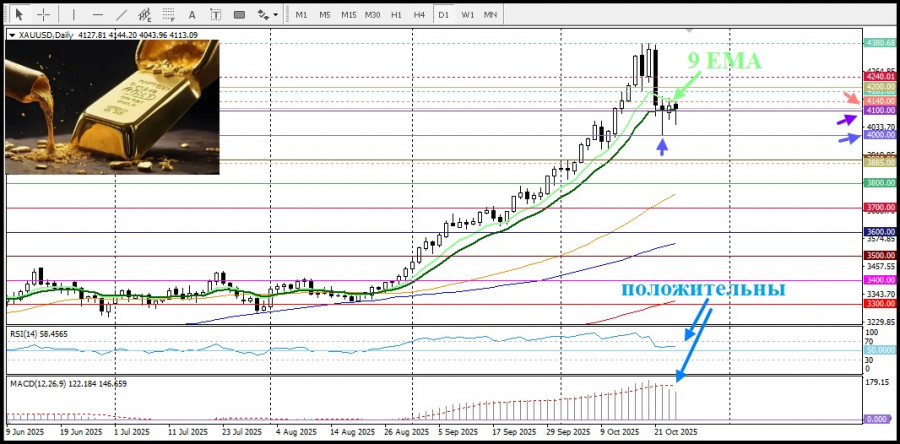Screen dimensions: 900x444
Task: Select the D1 daily timeframe
Action: pyautogui.click(x=443, y=14)
